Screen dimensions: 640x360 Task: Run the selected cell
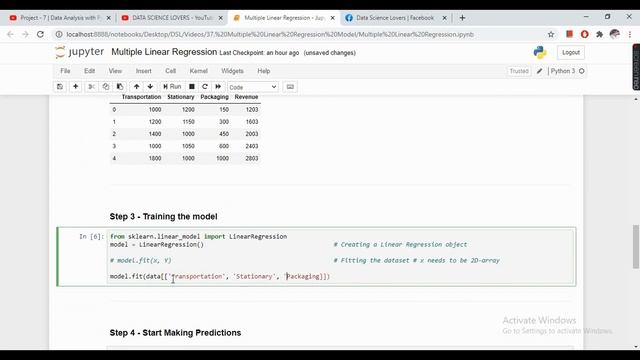(x=172, y=87)
